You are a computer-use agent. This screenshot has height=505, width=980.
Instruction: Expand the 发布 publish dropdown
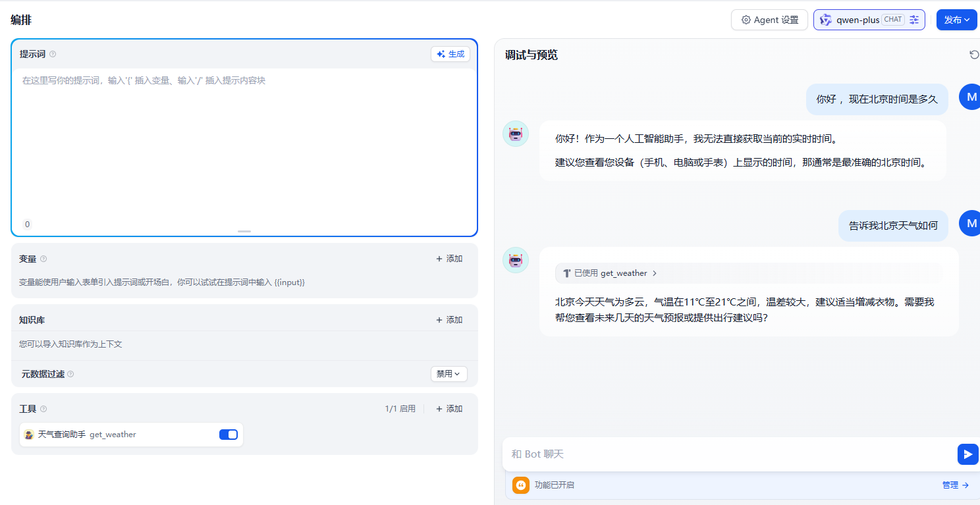[956, 20]
